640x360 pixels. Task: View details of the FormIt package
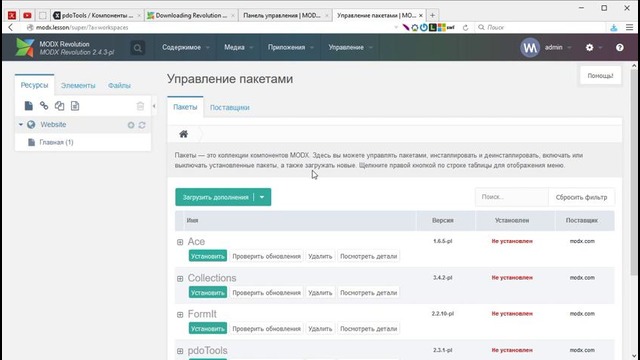(x=369, y=329)
